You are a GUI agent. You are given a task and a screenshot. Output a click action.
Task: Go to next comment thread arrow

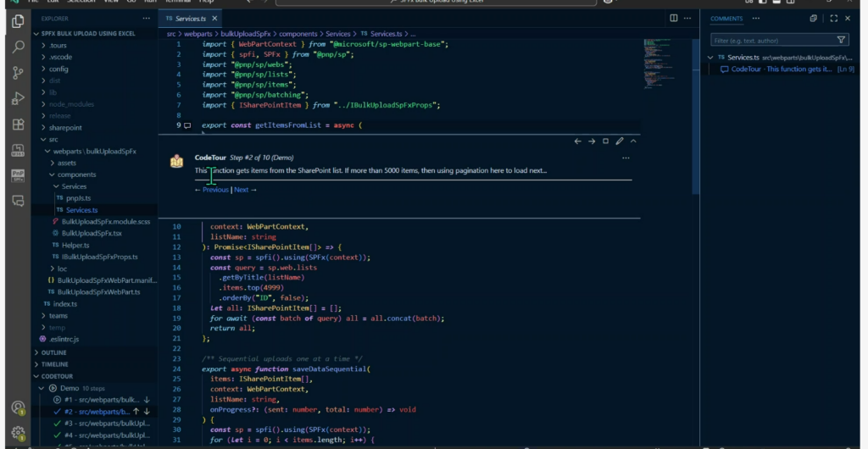coord(591,141)
